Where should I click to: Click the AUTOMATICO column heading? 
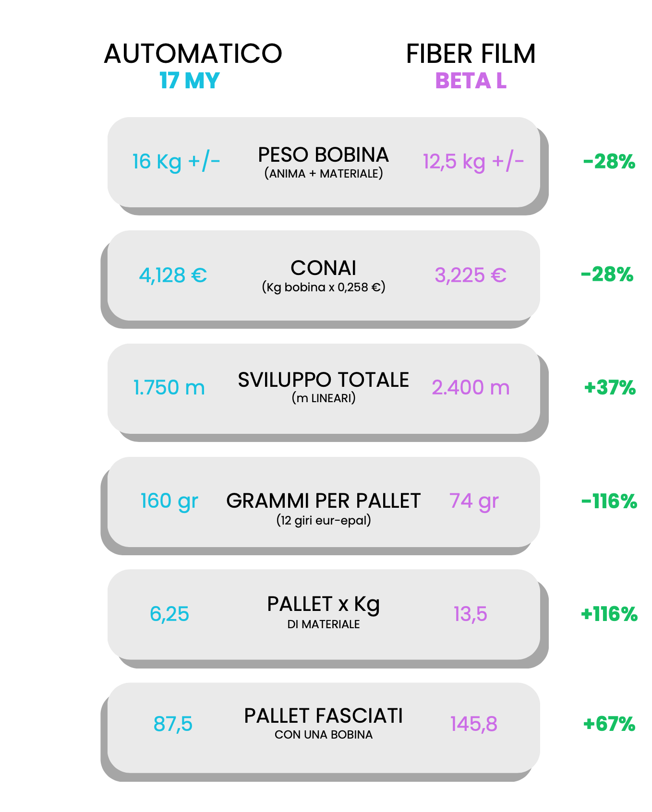coord(193,53)
